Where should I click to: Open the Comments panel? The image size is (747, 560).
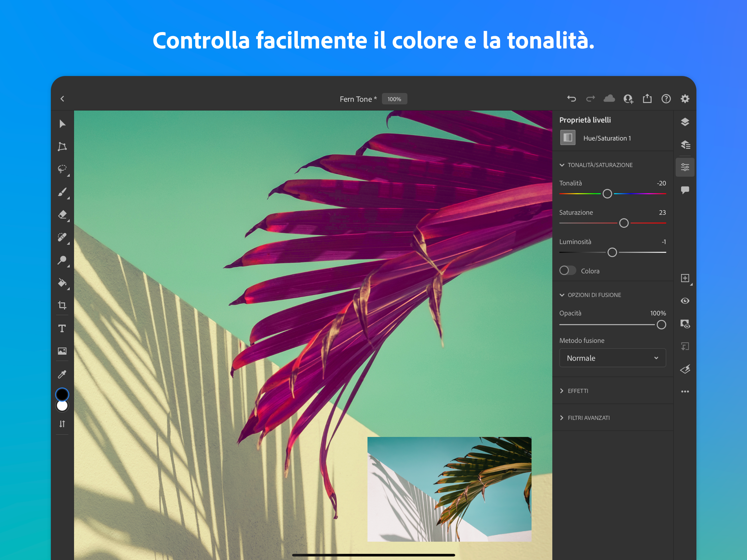click(x=685, y=190)
